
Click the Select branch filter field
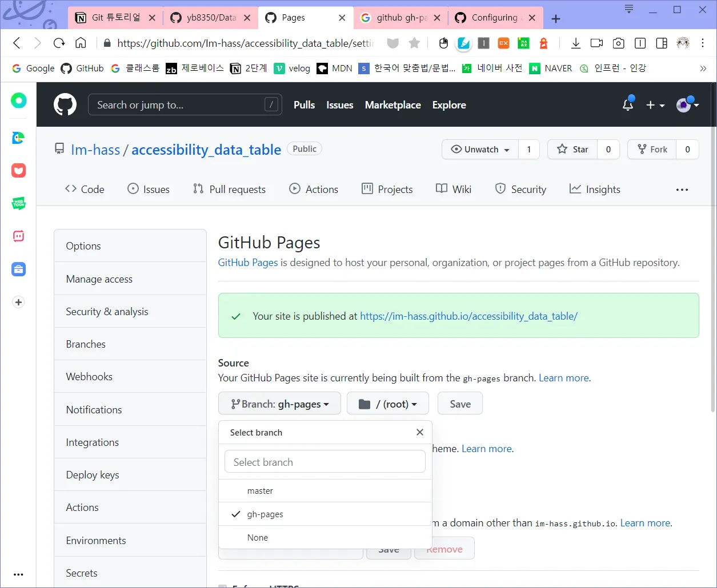(x=325, y=462)
